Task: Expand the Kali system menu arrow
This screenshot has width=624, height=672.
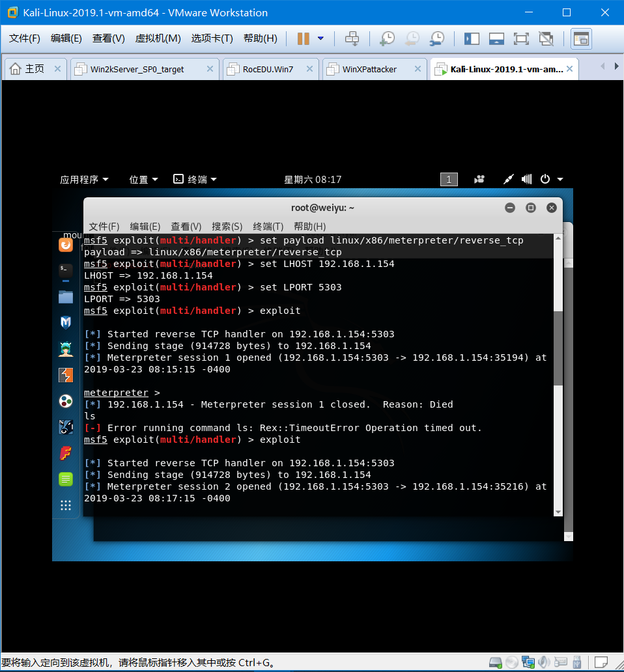Action: 560,180
